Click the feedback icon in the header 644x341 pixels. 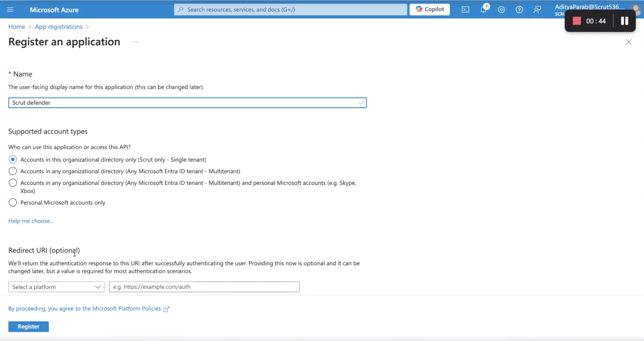click(x=537, y=10)
